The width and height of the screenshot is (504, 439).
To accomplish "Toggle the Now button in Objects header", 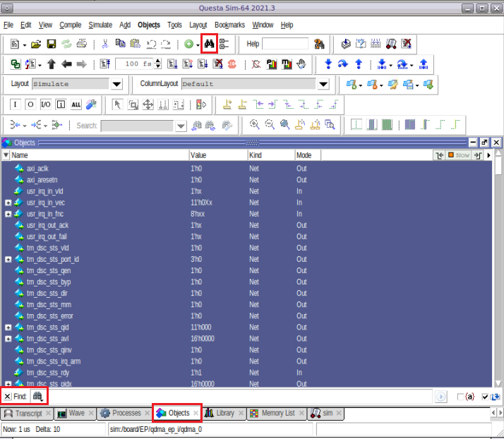I will [459, 155].
